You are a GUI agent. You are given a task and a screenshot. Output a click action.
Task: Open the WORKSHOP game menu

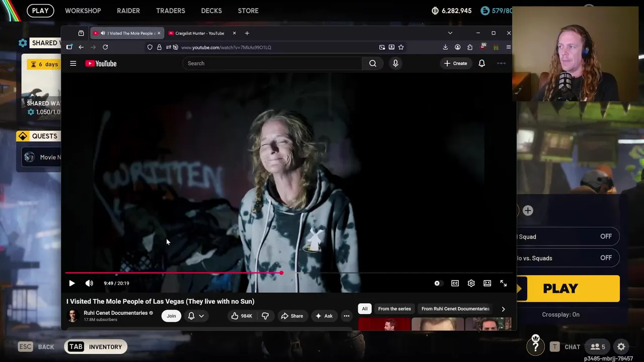83,11
